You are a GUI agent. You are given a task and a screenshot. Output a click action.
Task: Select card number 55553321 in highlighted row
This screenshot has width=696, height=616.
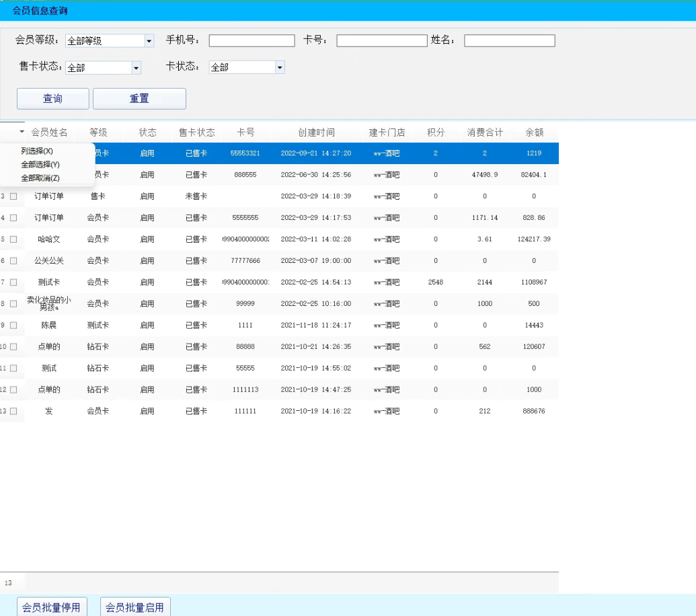(x=245, y=153)
